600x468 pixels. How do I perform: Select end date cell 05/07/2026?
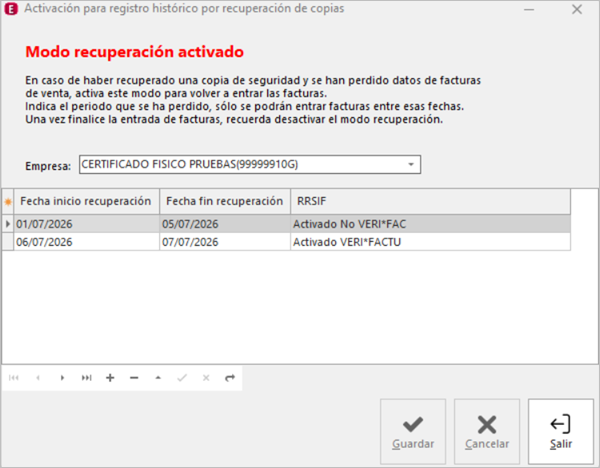[x=225, y=224]
